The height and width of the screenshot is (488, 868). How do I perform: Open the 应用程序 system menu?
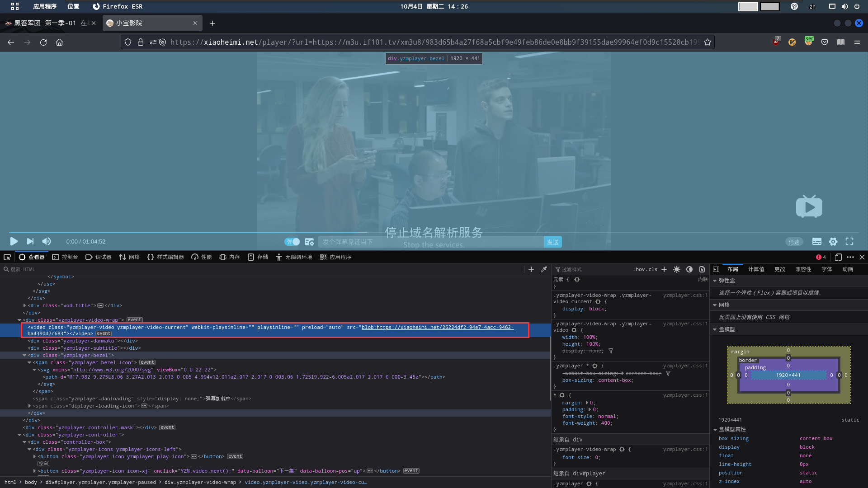(45, 6)
